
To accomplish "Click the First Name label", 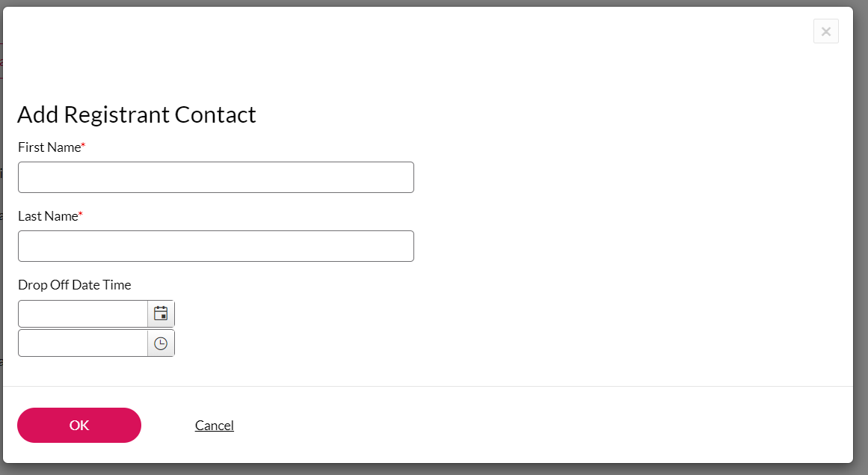I will coord(49,147).
